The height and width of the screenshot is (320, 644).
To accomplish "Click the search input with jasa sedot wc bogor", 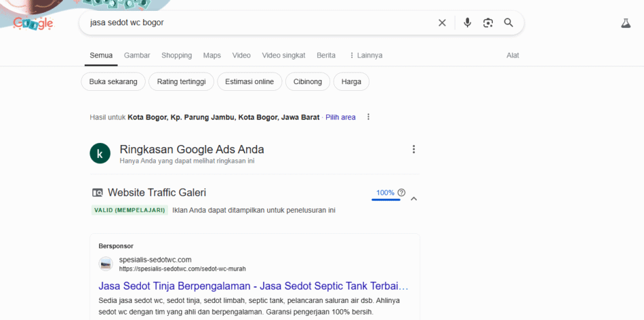I will click(x=258, y=22).
